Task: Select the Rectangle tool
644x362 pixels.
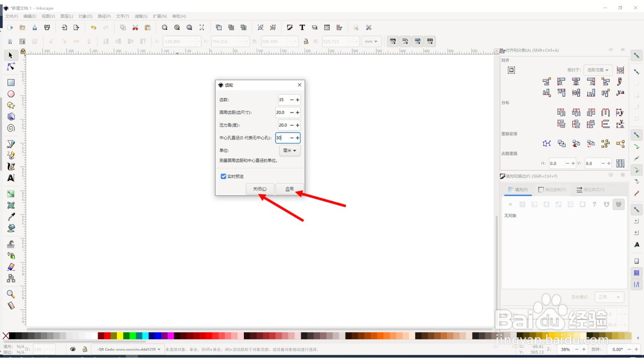Action: tap(11, 82)
